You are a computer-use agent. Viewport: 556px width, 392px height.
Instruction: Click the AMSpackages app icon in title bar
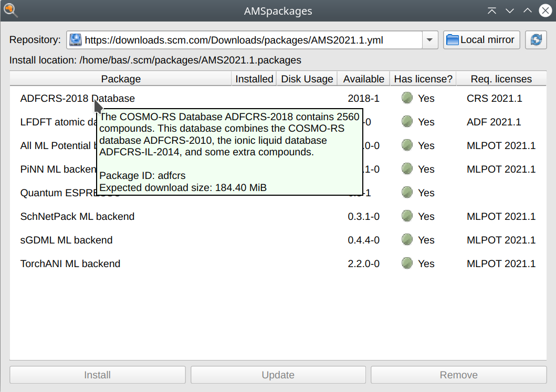[x=11, y=10]
